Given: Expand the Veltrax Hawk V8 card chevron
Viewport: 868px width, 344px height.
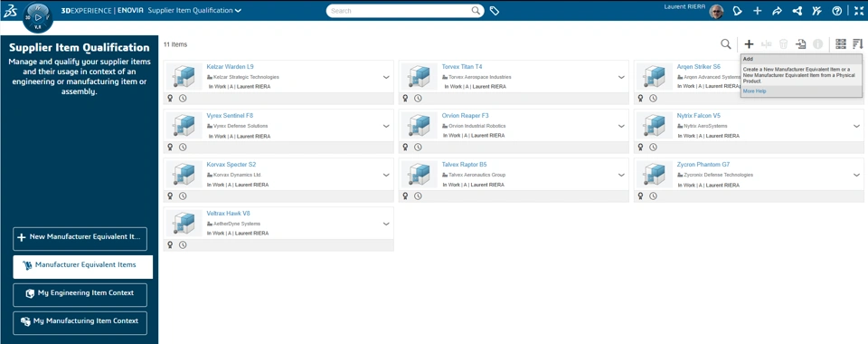Looking at the screenshot, I should pos(386,224).
